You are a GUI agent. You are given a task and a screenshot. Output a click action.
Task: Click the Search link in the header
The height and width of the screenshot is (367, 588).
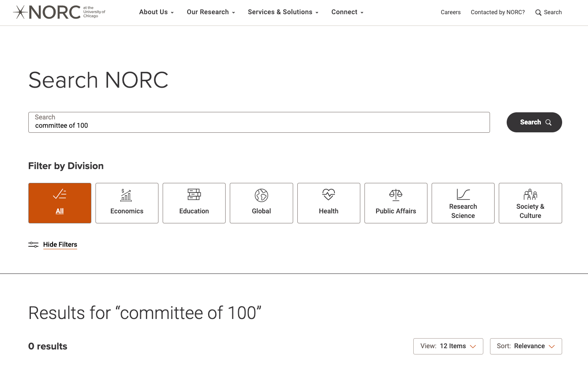coord(548,12)
